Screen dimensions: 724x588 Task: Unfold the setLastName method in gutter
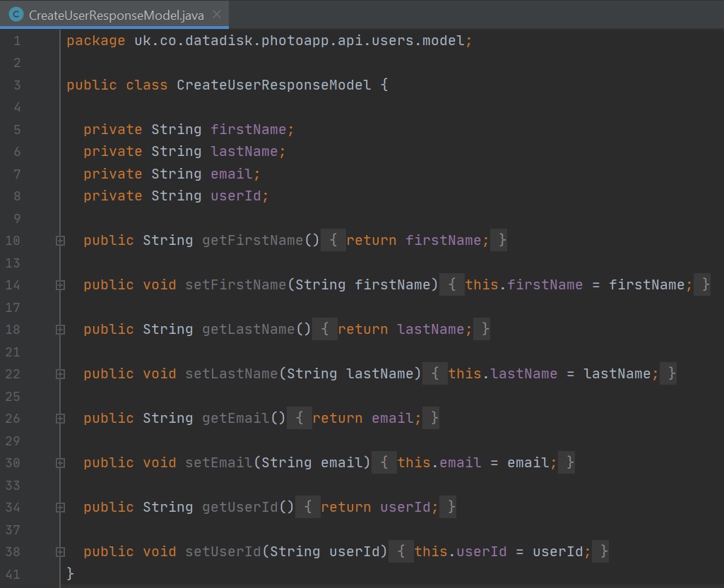(61, 374)
